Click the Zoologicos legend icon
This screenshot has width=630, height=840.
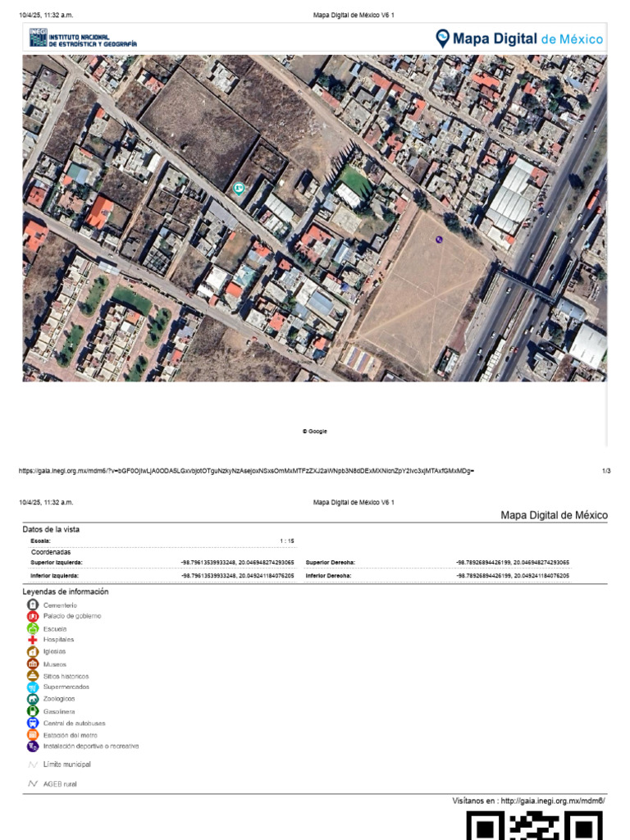pyautogui.click(x=33, y=699)
